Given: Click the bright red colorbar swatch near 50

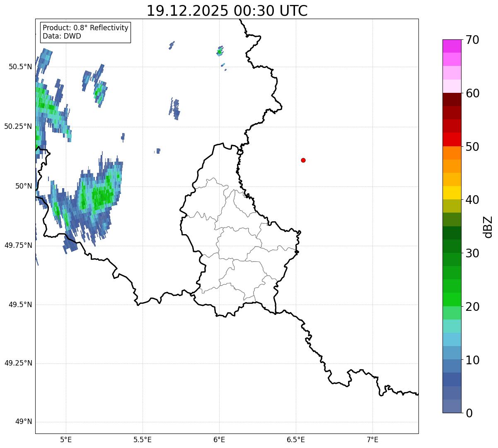Looking at the screenshot, I should [x=452, y=140].
